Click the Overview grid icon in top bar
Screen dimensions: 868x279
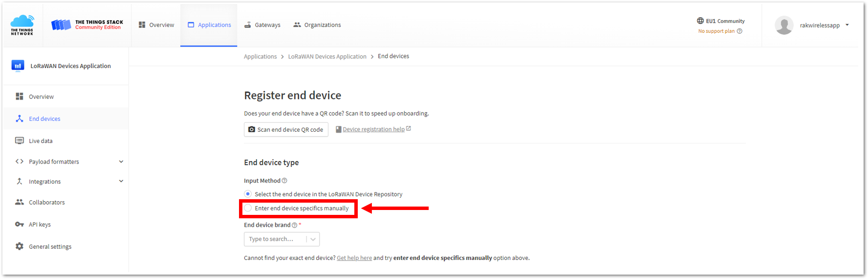coord(142,24)
